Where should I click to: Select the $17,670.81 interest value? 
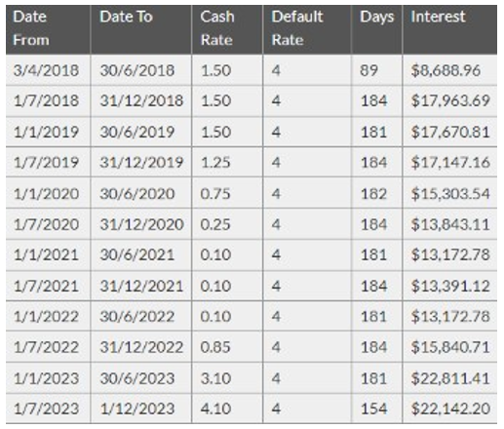coord(450,132)
